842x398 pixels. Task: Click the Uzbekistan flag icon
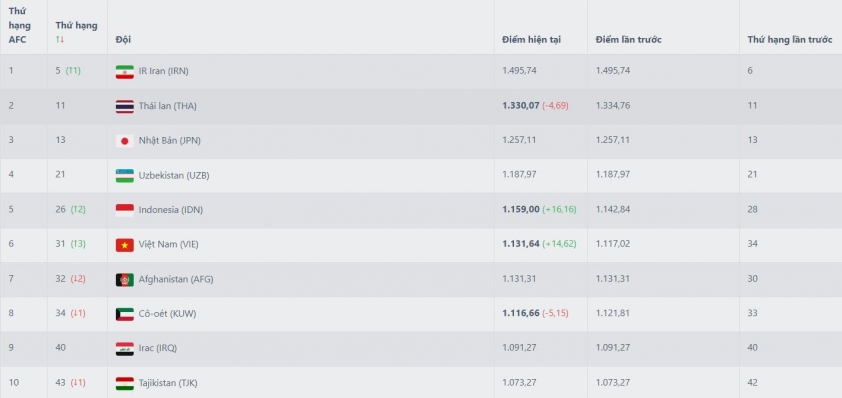125,176
